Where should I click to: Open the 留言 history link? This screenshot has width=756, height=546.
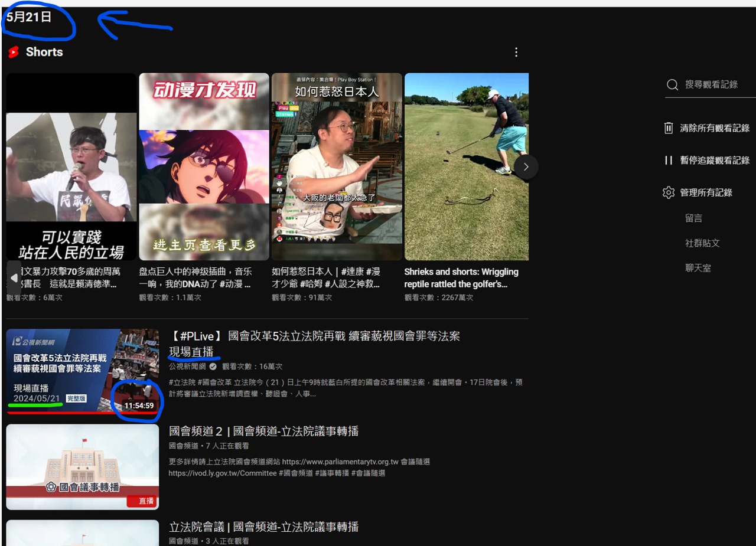pos(694,218)
